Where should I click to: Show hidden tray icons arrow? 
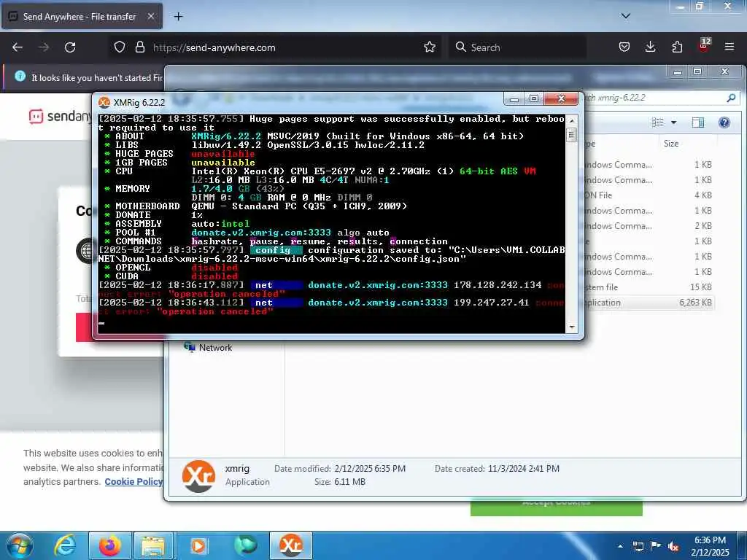pyautogui.click(x=620, y=546)
